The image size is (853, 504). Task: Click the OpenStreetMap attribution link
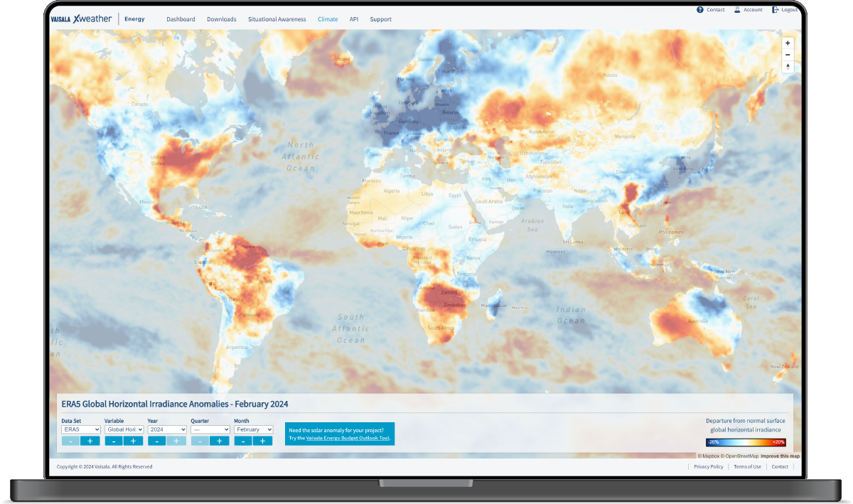click(740, 456)
